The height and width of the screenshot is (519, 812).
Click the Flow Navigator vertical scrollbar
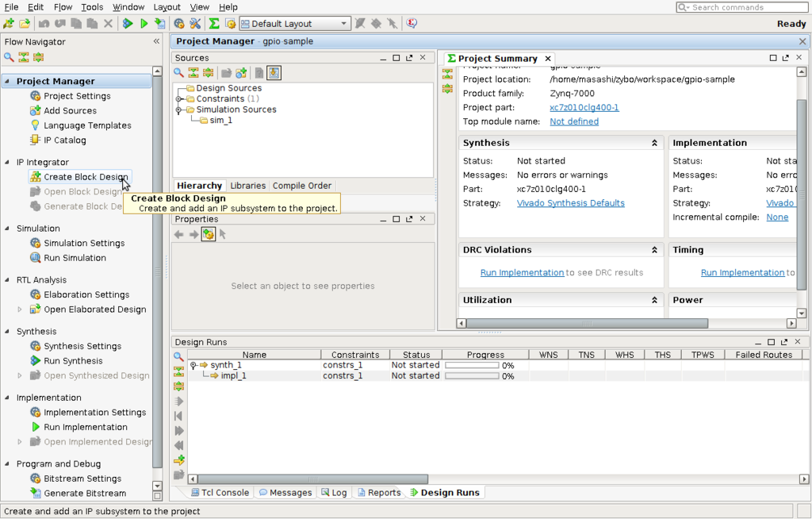(x=158, y=272)
